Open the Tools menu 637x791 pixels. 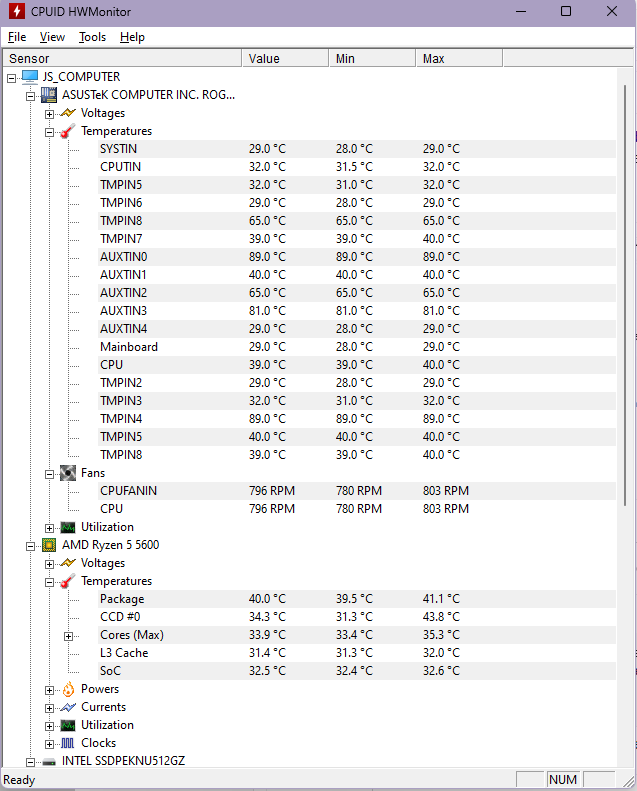(x=92, y=37)
